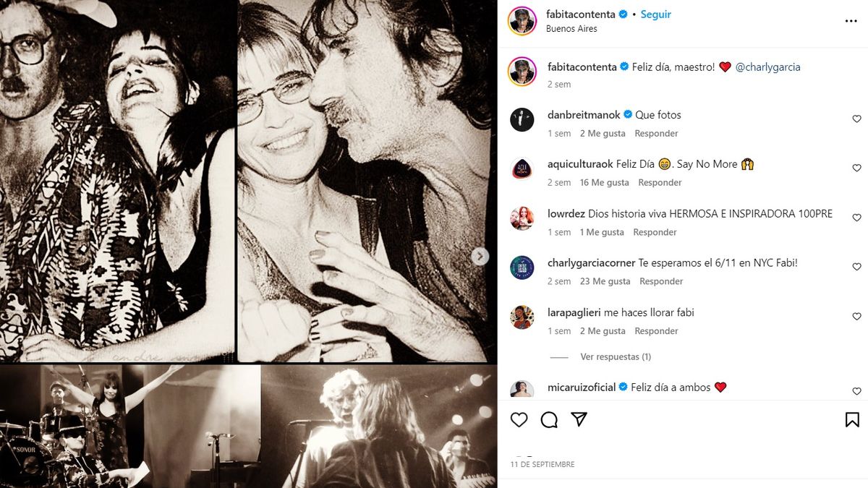View '23 Me gusta' likes on comment

(x=605, y=281)
